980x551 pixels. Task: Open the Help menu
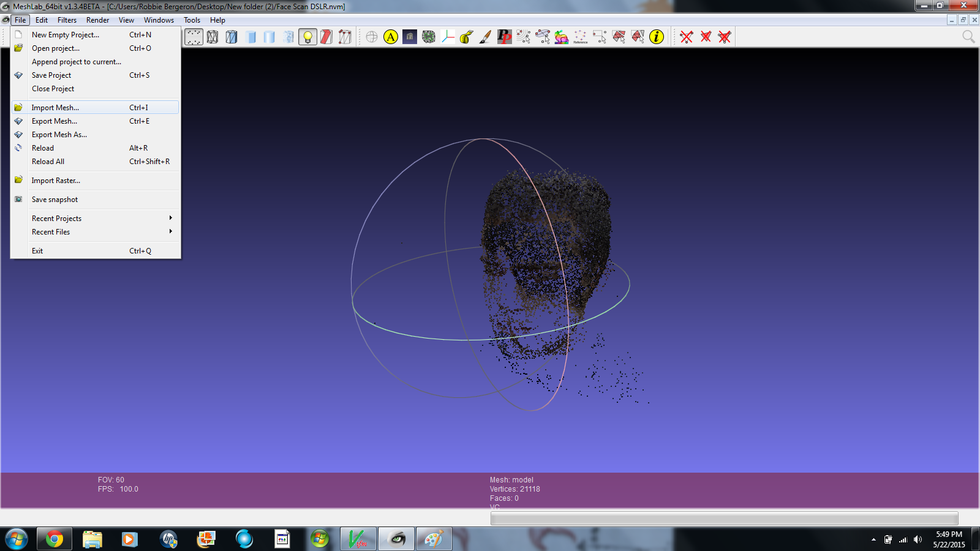(217, 20)
